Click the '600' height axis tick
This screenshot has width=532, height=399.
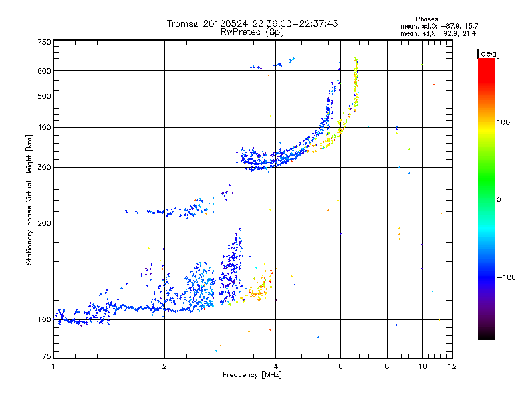tap(44, 71)
